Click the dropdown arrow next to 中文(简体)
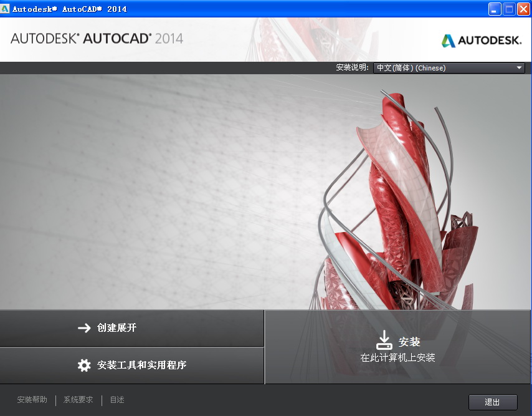Image resolution: width=532 pixels, height=416 pixels. [x=519, y=67]
